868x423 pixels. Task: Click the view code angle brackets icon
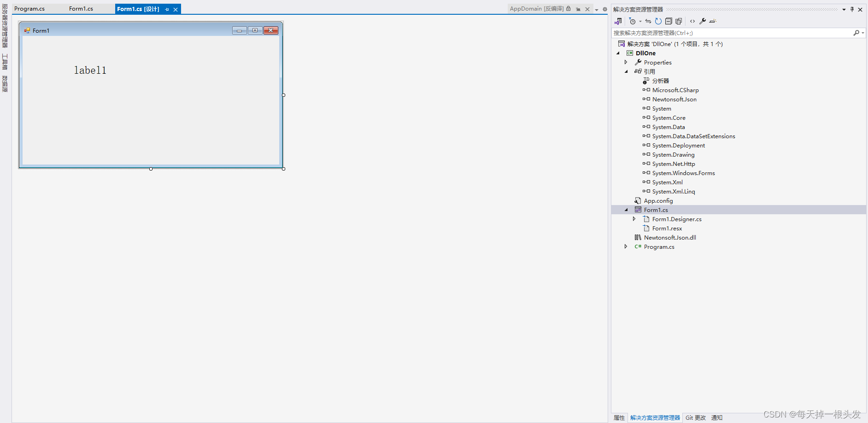(692, 21)
